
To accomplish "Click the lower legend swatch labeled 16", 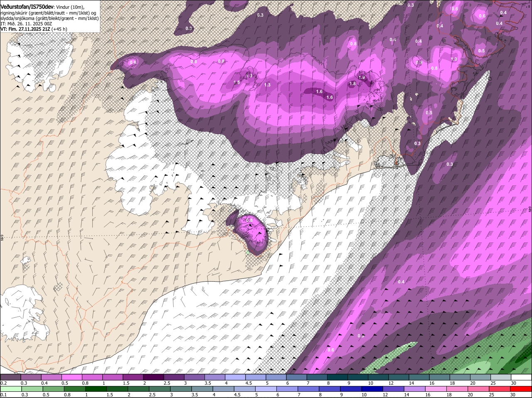I will [x=436, y=389].
